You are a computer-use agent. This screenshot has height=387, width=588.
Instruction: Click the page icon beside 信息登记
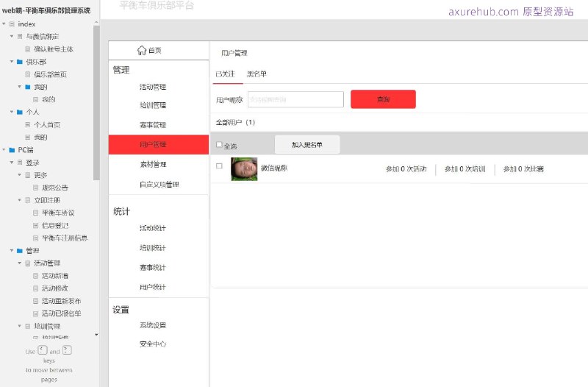pyautogui.click(x=35, y=226)
